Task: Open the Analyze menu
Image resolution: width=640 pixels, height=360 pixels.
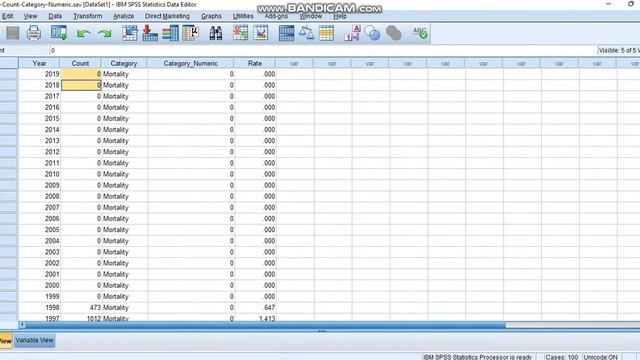Action: (124, 16)
